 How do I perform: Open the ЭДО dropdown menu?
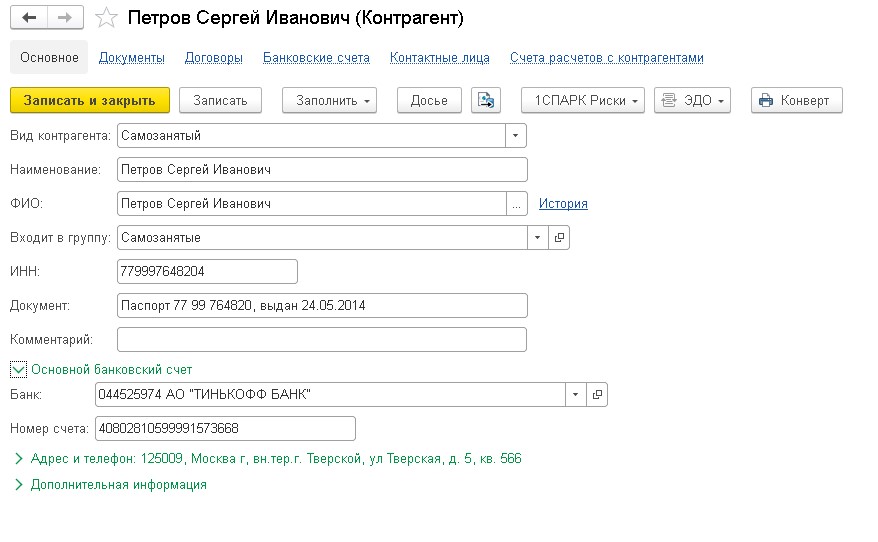click(x=692, y=100)
